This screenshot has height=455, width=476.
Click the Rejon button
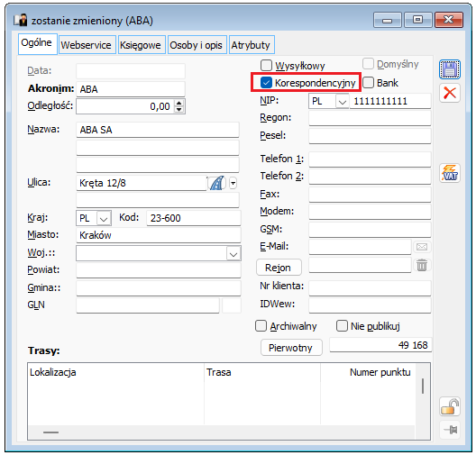279,268
